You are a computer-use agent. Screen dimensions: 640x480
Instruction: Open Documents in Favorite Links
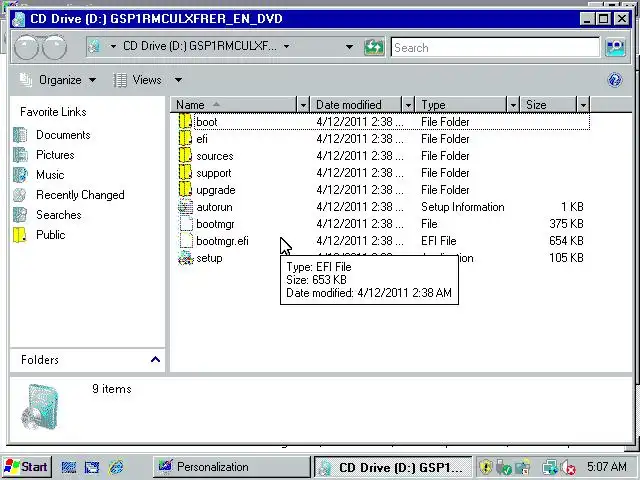pos(63,135)
